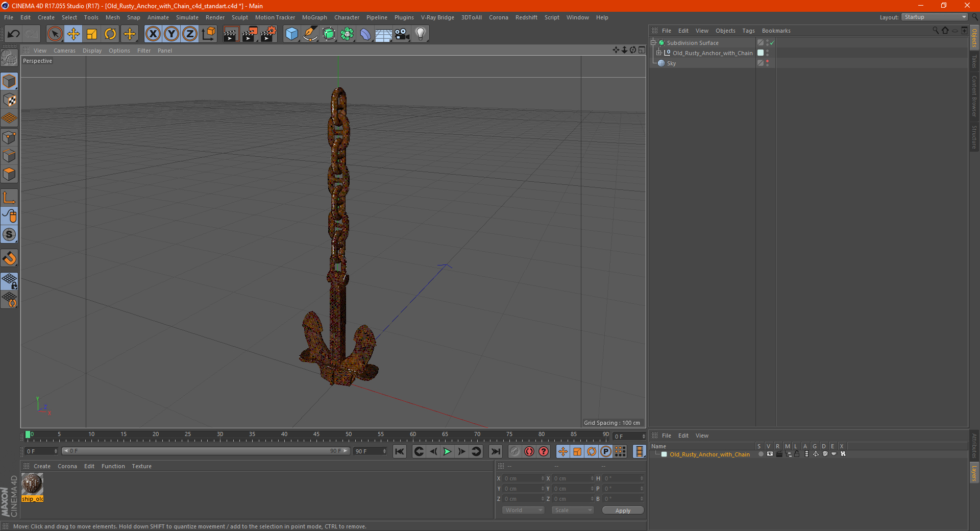Toggle layer lock icon

pyautogui.click(x=797, y=454)
